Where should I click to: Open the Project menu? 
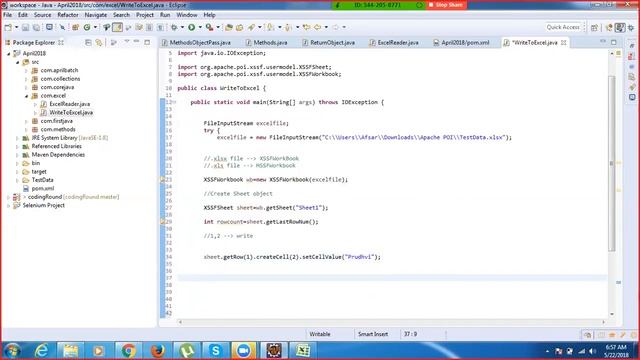click(144, 15)
